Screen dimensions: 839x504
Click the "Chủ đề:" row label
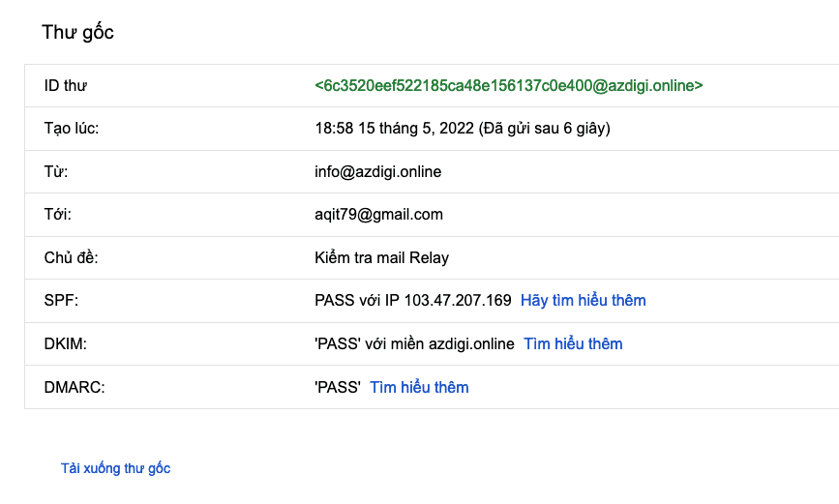pos(72,258)
